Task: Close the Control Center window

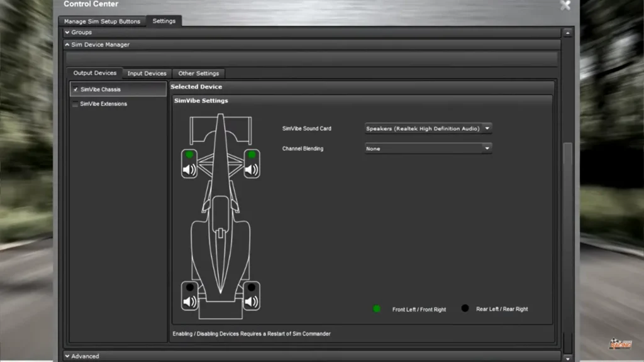Action: (565, 5)
